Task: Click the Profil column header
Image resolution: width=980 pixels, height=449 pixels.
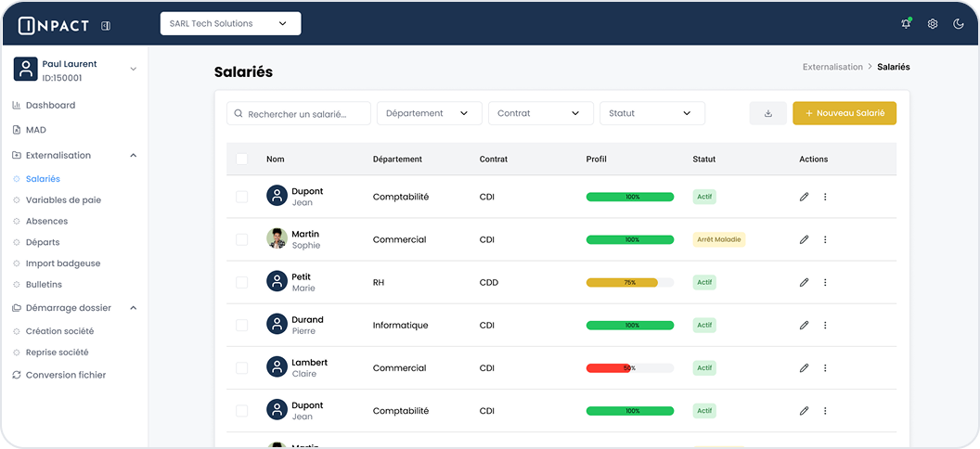Action: [596, 160]
